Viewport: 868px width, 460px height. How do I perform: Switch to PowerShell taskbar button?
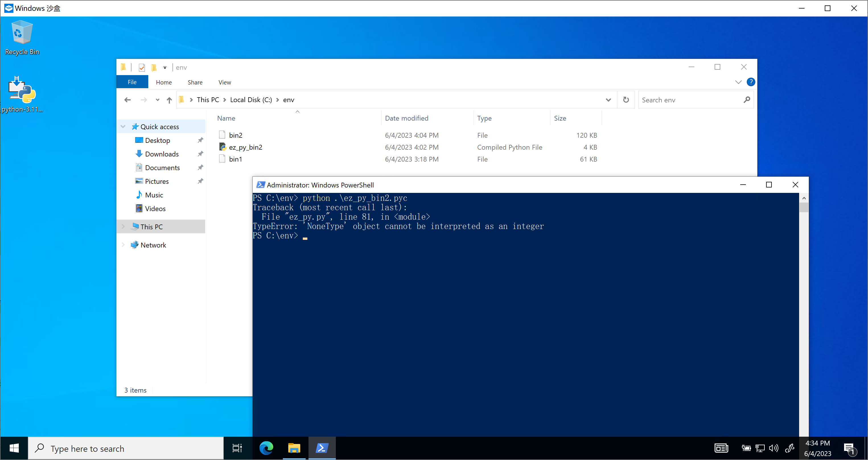[x=322, y=448]
